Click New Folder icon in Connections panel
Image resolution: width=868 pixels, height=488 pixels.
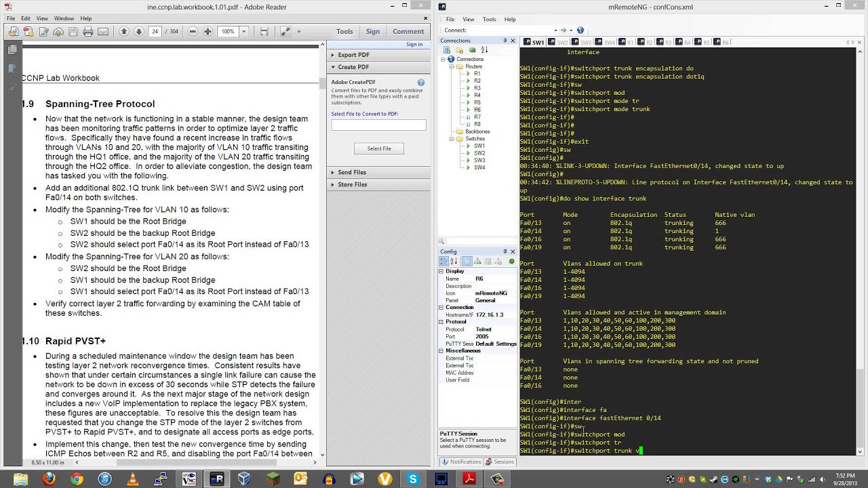click(460, 50)
